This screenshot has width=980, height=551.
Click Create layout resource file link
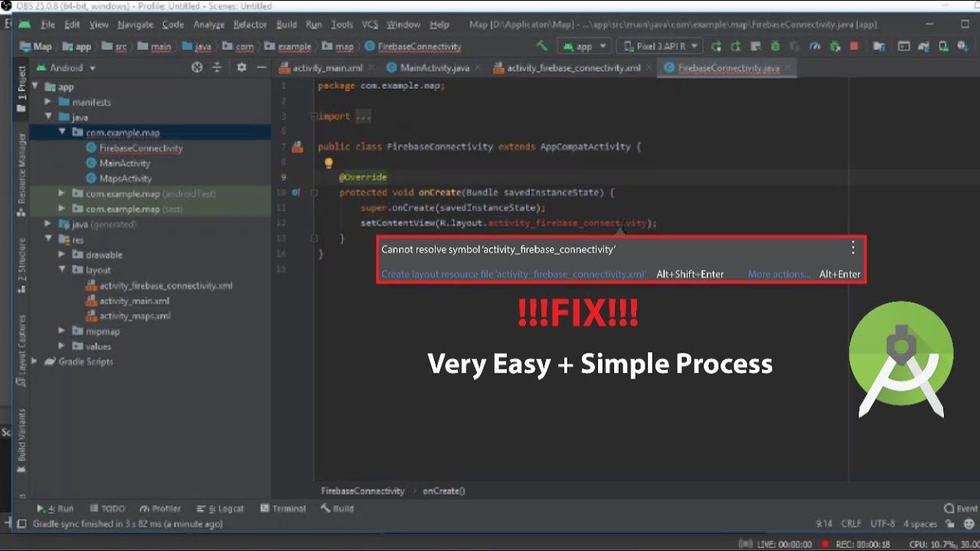pos(514,274)
